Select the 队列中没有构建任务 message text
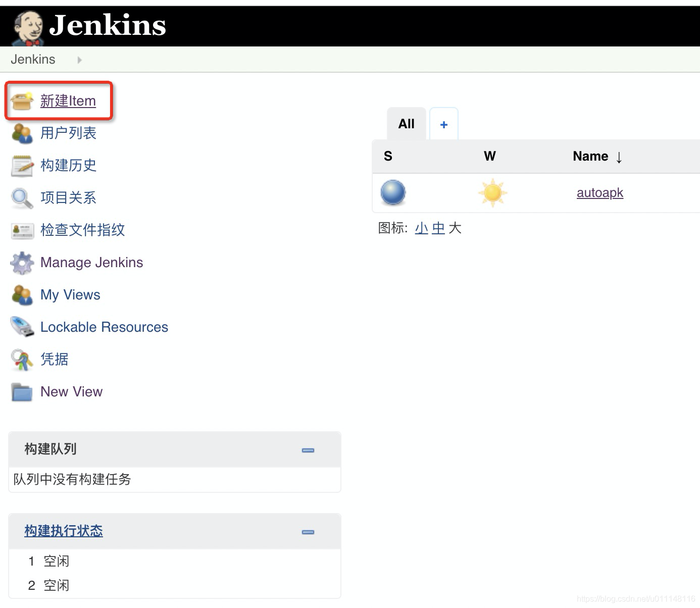This screenshot has height=608, width=700. (x=72, y=479)
